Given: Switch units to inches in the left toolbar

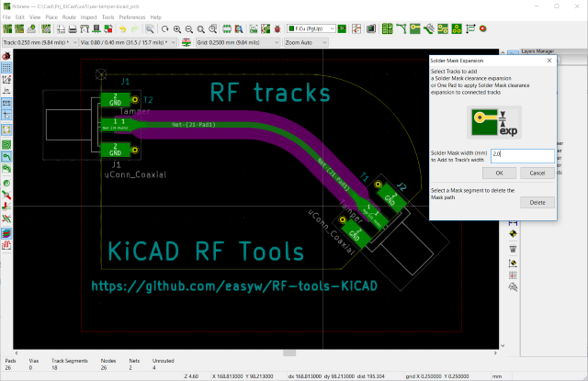Looking at the screenshot, I should click(8, 91).
